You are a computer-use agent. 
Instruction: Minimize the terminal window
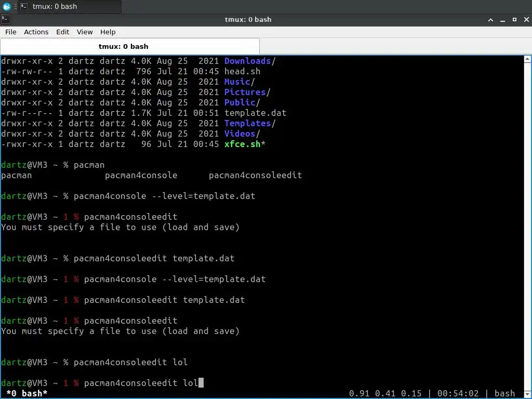pos(502,20)
